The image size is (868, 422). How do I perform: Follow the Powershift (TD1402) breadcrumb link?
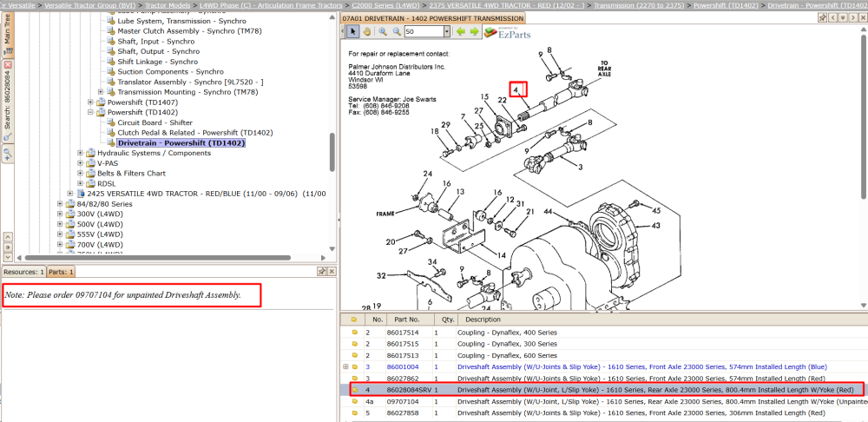[727, 4]
